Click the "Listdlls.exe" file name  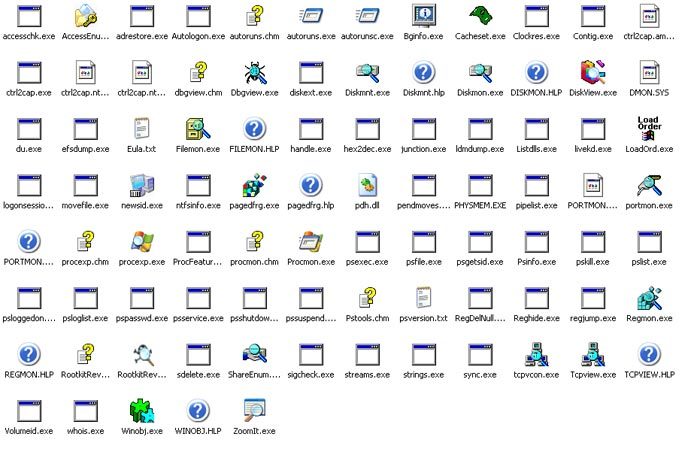pyautogui.click(x=536, y=149)
